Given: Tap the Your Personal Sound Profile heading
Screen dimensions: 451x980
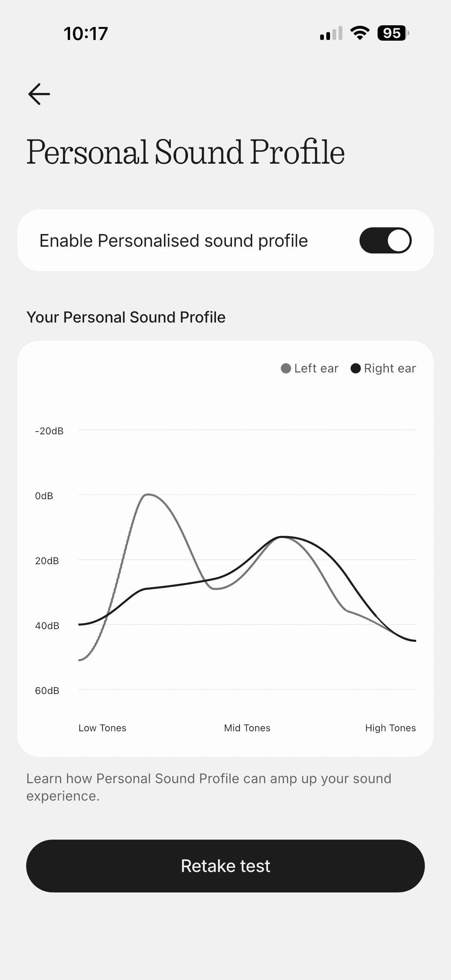Looking at the screenshot, I should click(x=126, y=317).
